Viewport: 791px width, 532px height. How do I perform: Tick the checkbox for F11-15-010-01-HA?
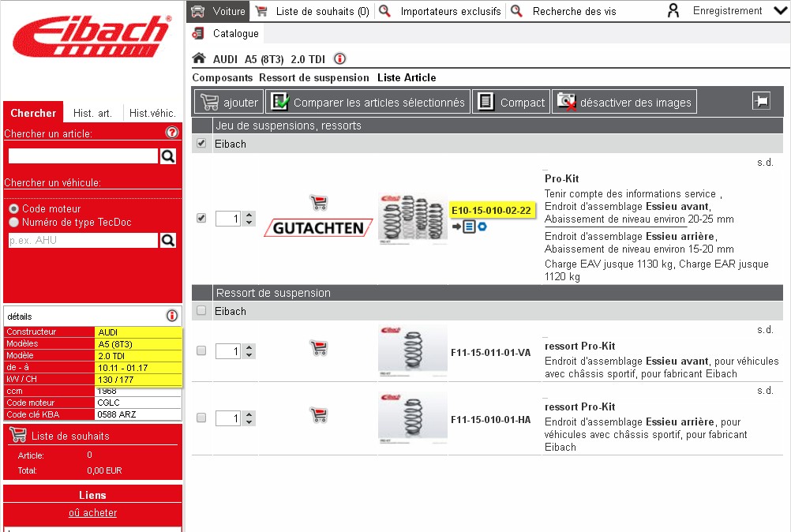[201, 417]
